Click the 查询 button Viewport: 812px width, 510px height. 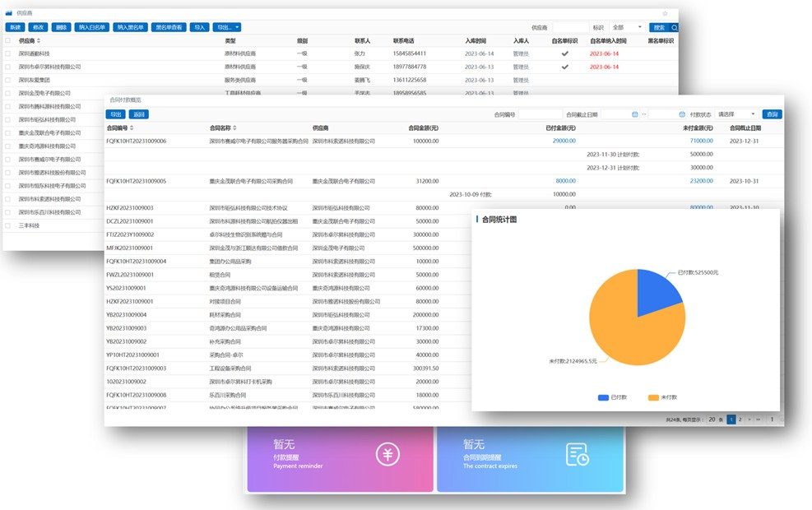(773, 114)
